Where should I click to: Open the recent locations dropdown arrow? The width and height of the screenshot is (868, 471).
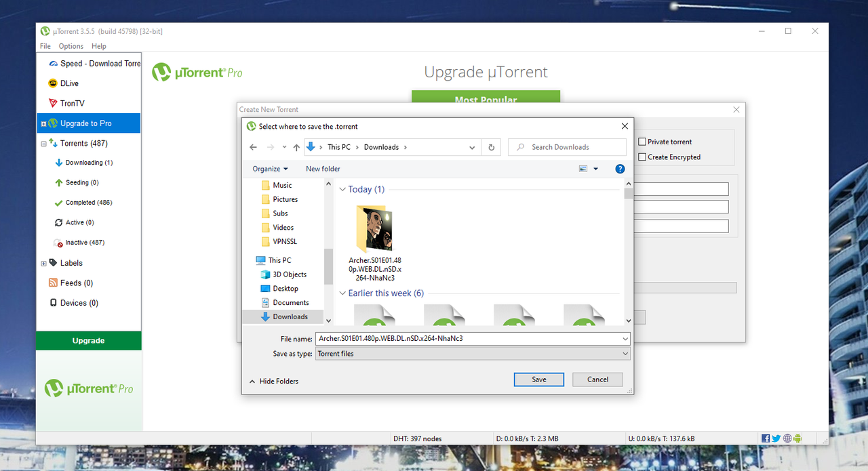[x=284, y=147]
